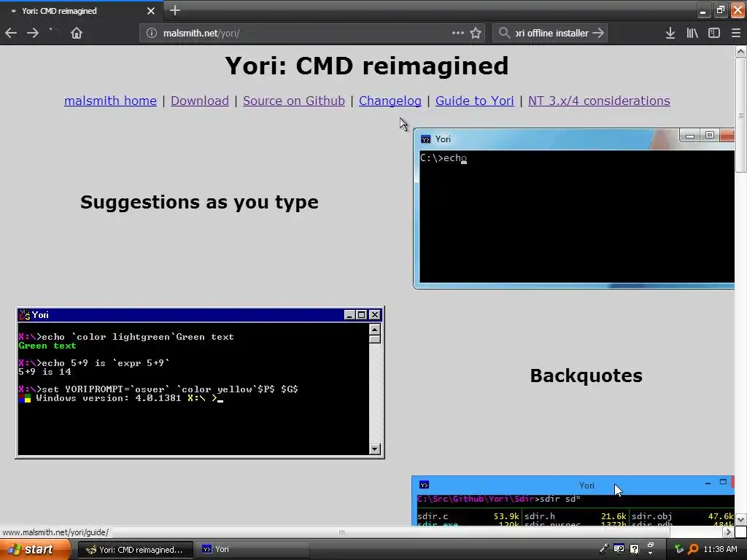Click the page scrollbar down arrow
The height and width of the screenshot is (560, 747).
pos(741,519)
